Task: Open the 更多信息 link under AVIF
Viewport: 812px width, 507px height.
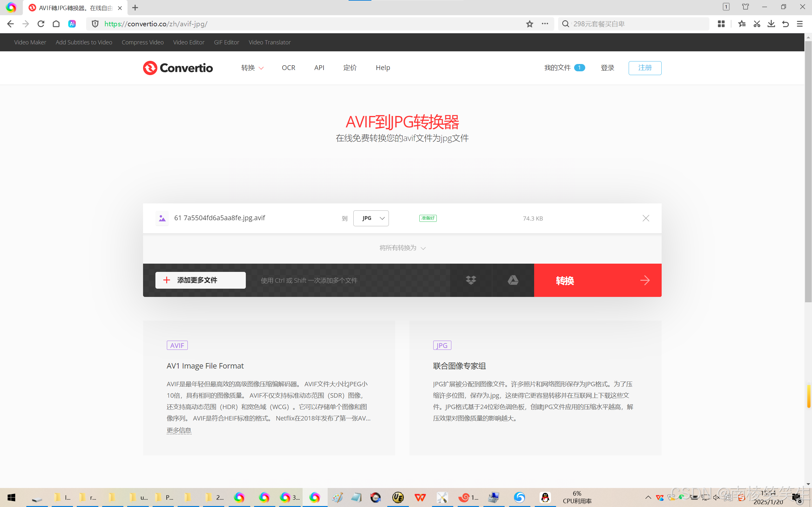Action: pyautogui.click(x=179, y=430)
